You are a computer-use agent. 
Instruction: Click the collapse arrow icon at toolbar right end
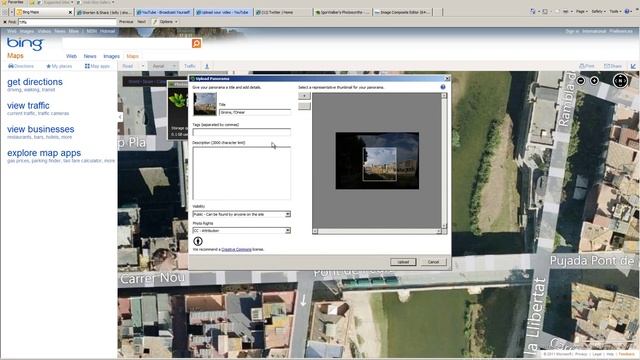(633, 66)
